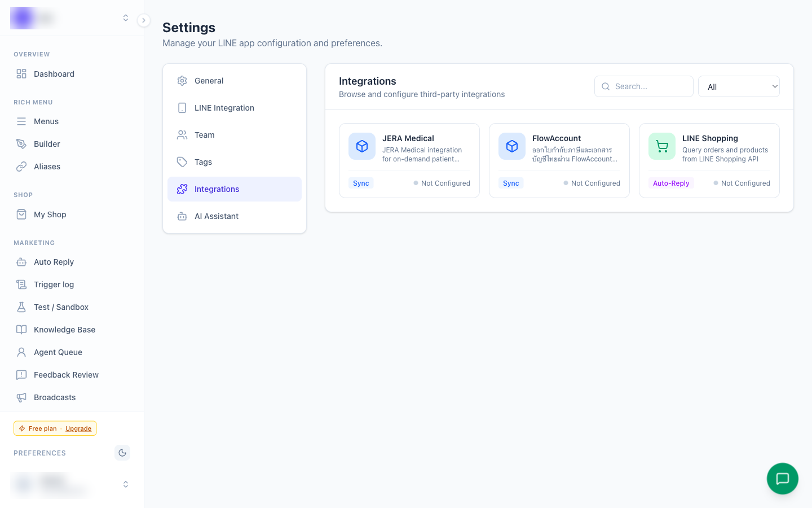Click the Aliases link icon

click(21, 167)
